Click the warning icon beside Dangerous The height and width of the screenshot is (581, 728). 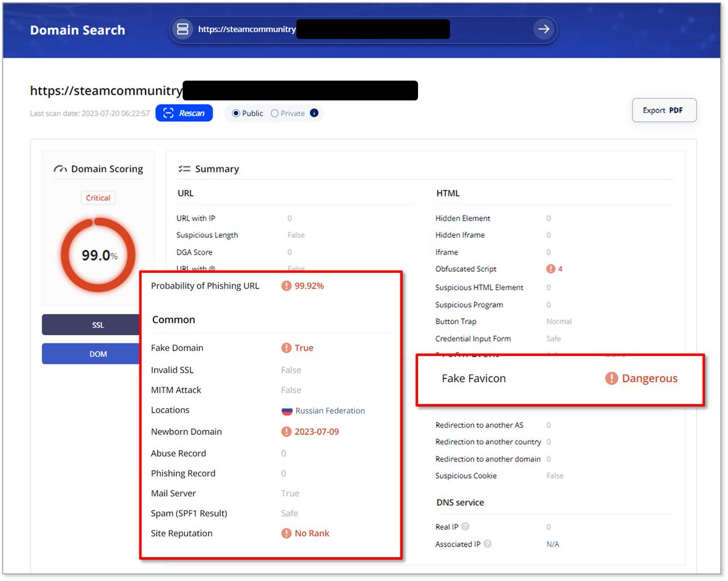612,378
